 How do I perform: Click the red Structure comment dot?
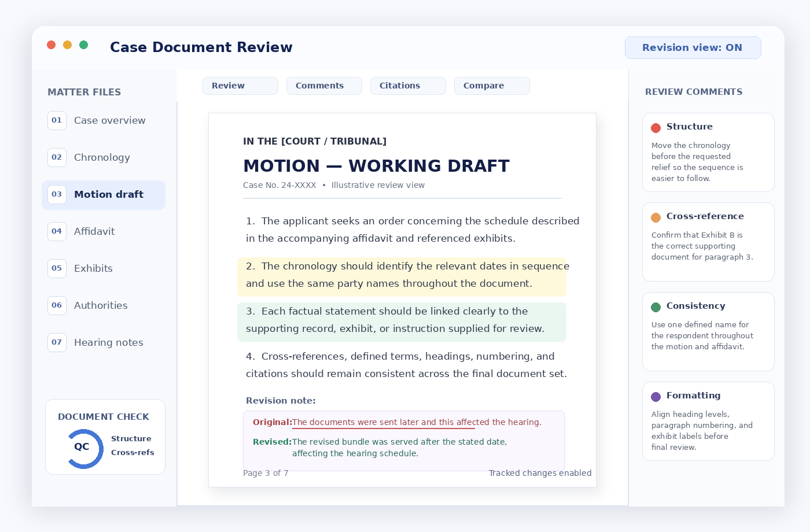point(656,128)
